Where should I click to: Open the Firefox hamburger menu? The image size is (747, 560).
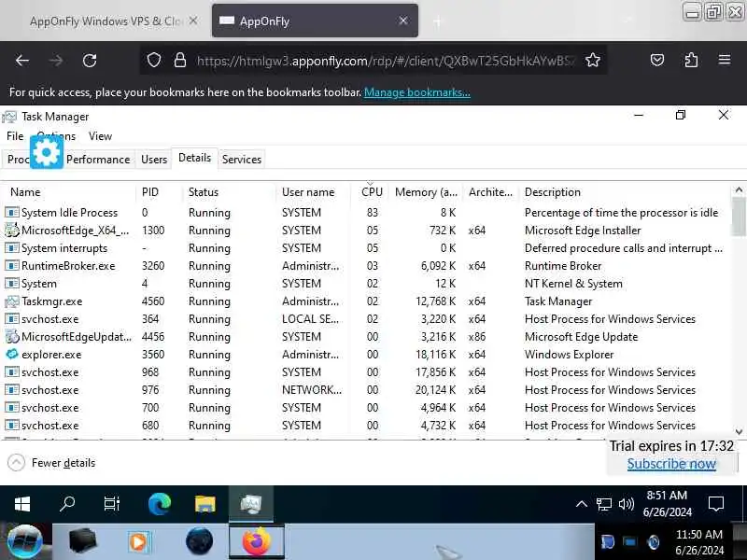[x=725, y=60]
